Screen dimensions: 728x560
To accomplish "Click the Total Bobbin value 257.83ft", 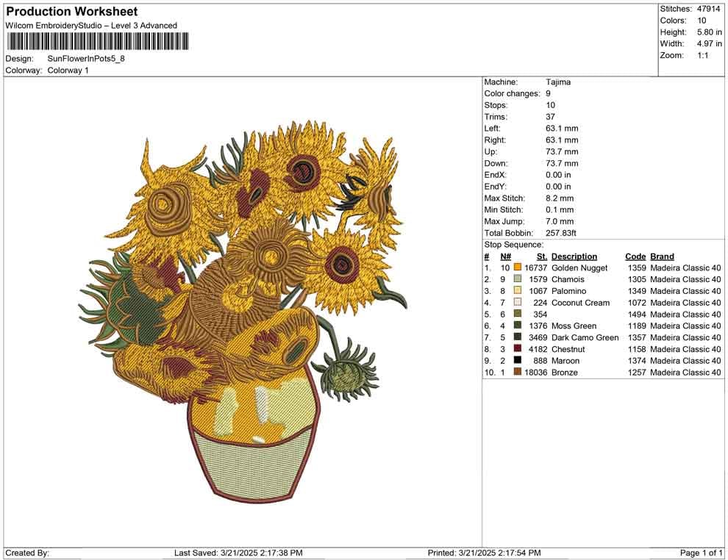I will coord(561,233).
